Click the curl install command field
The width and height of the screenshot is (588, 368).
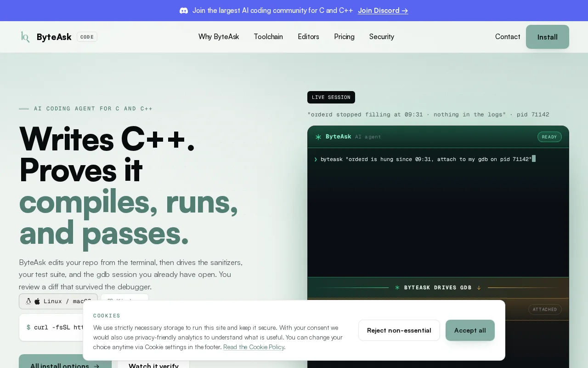(x=51, y=328)
